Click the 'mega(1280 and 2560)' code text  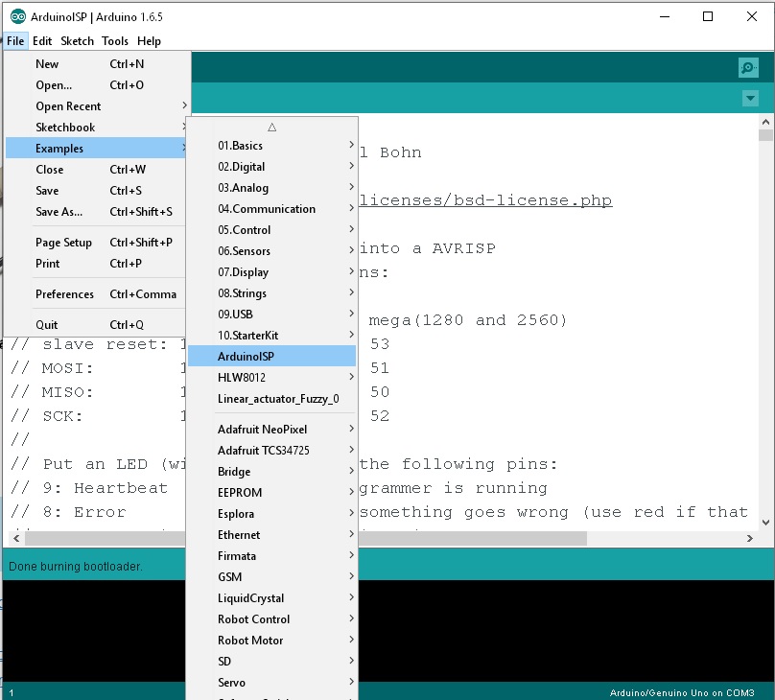coord(467,320)
